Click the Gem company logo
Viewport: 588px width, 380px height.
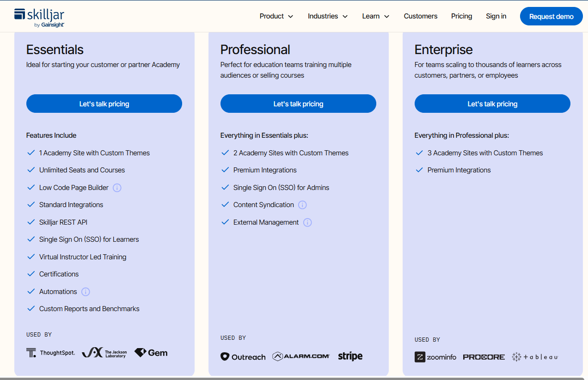[x=150, y=352]
